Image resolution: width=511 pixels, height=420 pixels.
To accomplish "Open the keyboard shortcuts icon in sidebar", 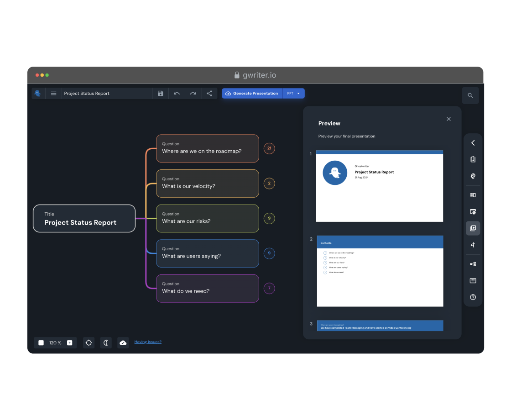I will pos(473,281).
